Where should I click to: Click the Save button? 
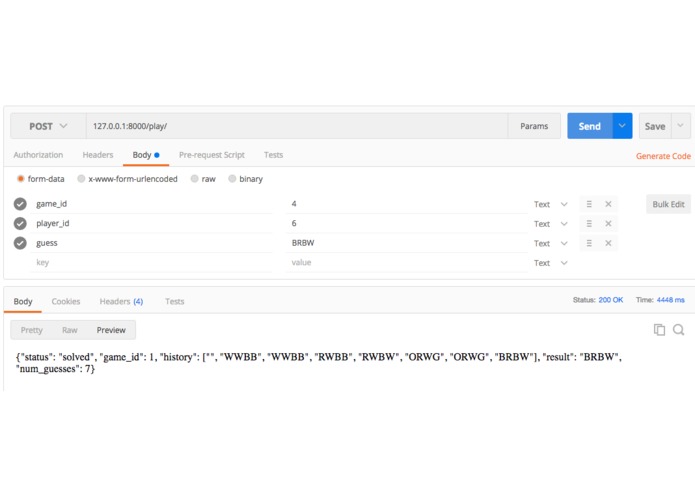[655, 126]
